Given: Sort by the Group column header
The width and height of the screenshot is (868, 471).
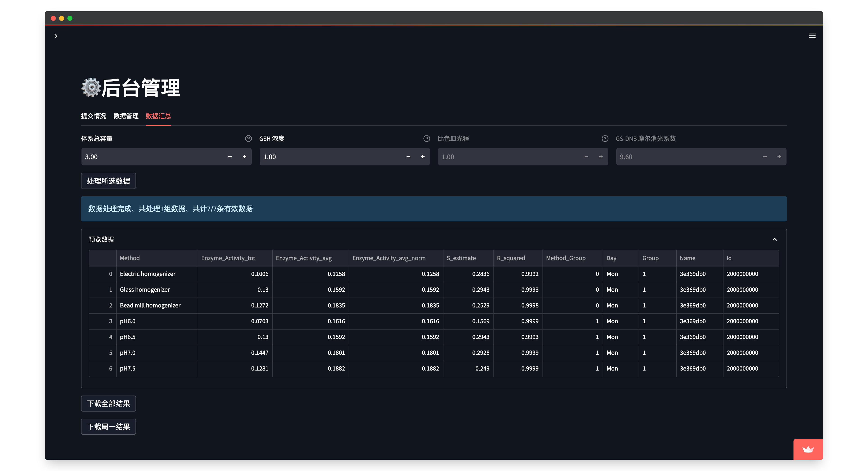Looking at the screenshot, I should point(657,258).
